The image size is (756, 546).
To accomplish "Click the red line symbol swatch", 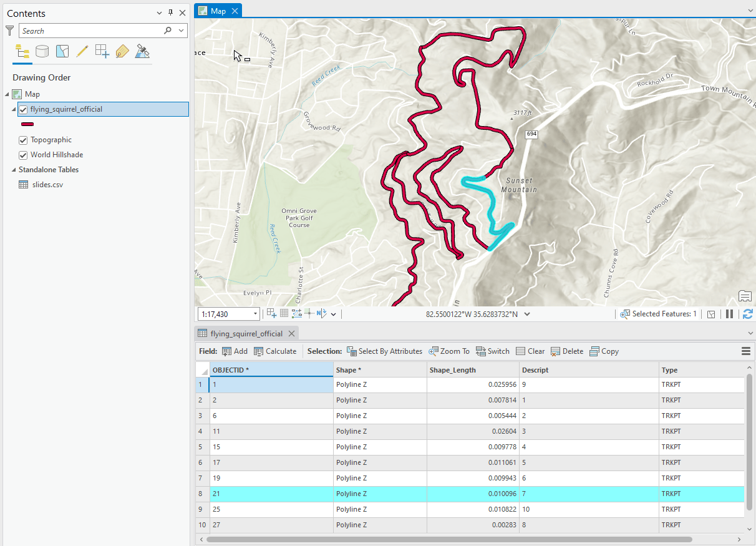I will (27, 124).
